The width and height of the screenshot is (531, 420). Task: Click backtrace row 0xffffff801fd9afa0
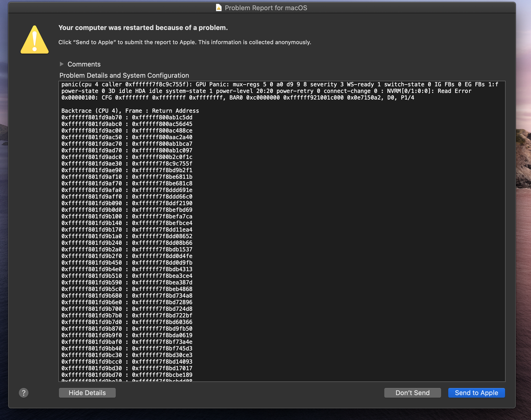126,190
